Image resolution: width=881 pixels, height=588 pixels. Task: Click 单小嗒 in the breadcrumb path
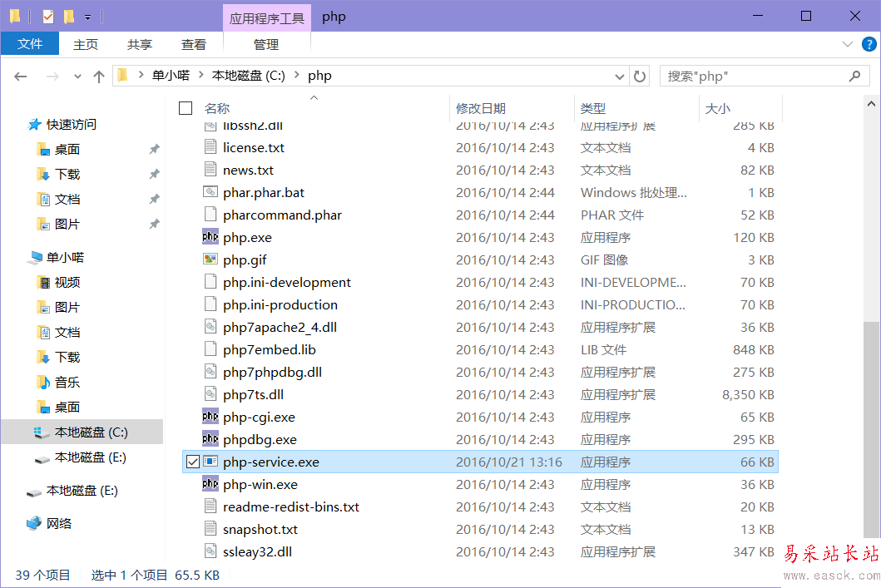click(x=171, y=75)
